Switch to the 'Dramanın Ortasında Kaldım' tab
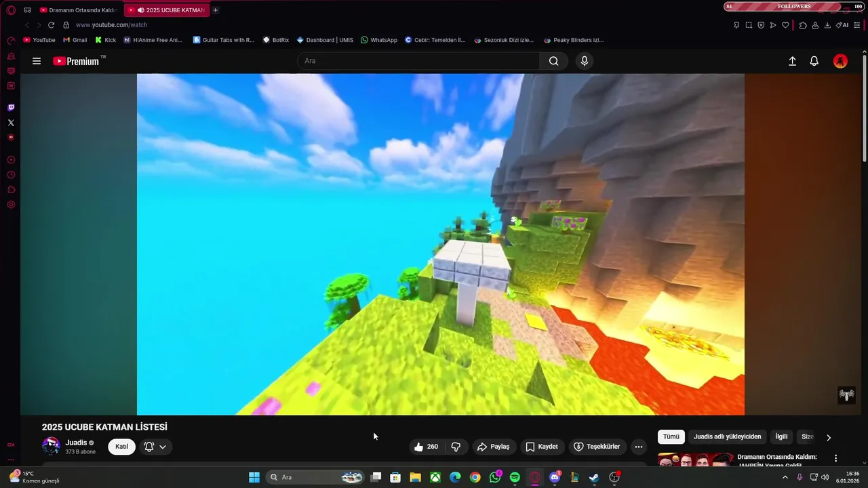The image size is (868, 488). point(79,10)
